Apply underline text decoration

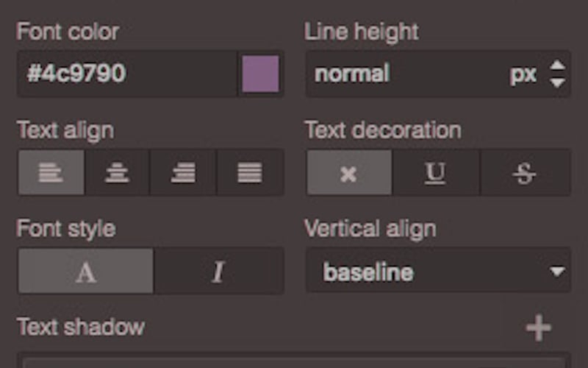436,173
